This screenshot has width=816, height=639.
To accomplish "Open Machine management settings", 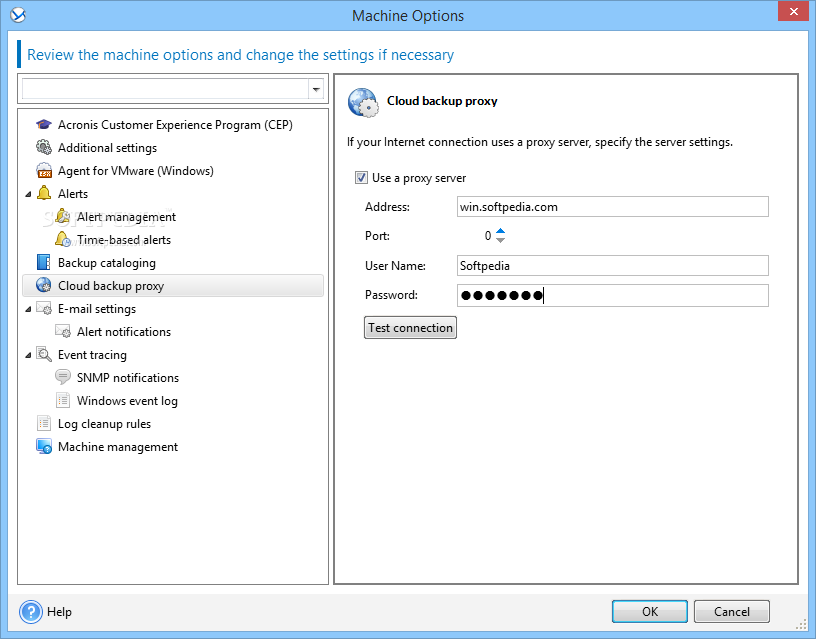I will point(118,446).
